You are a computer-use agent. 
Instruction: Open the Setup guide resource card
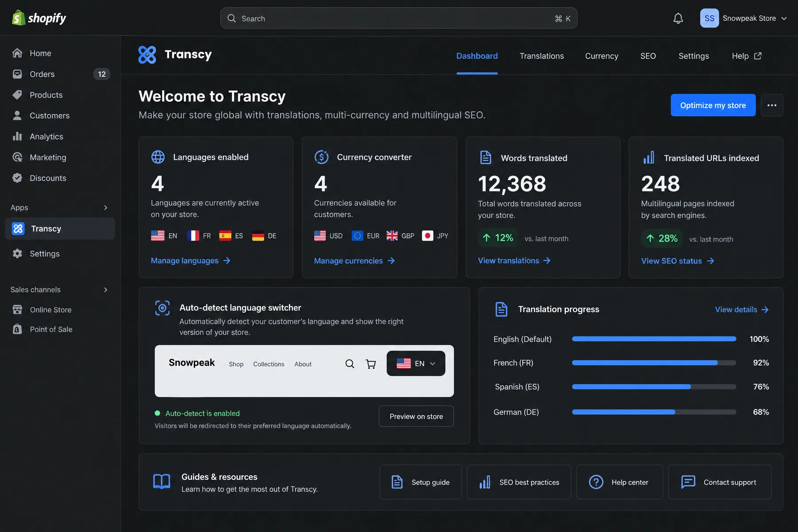click(420, 482)
